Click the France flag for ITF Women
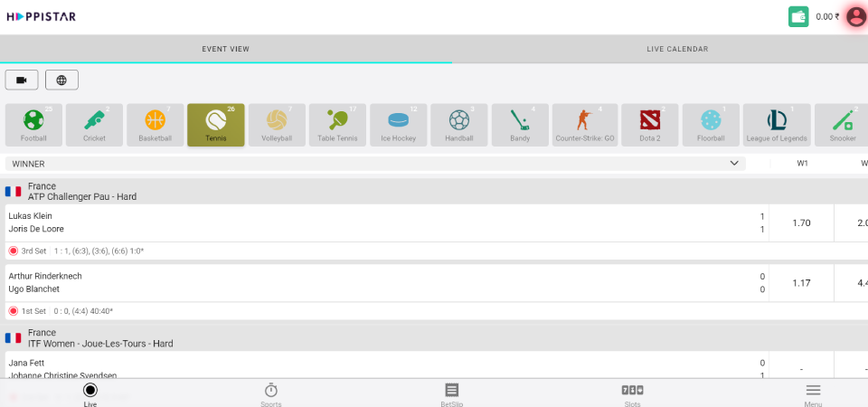This screenshot has width=868, height=407. pos(14,337)
